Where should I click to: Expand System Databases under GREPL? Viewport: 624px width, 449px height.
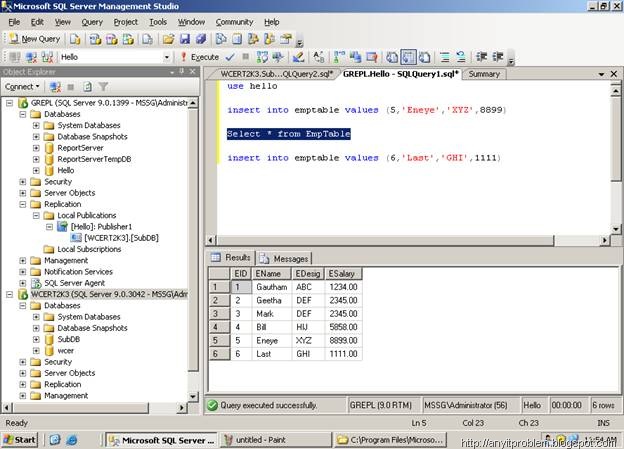pos(36,125)
